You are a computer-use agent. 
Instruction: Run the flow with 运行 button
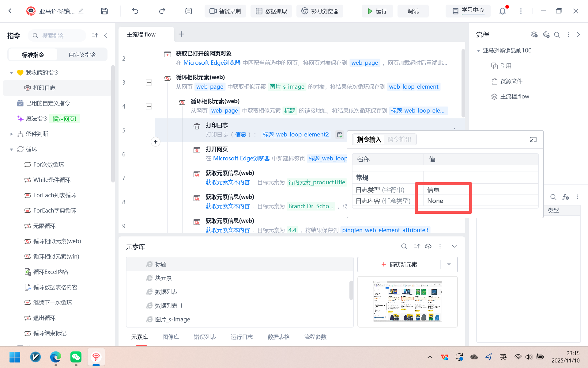coord(377,11)
